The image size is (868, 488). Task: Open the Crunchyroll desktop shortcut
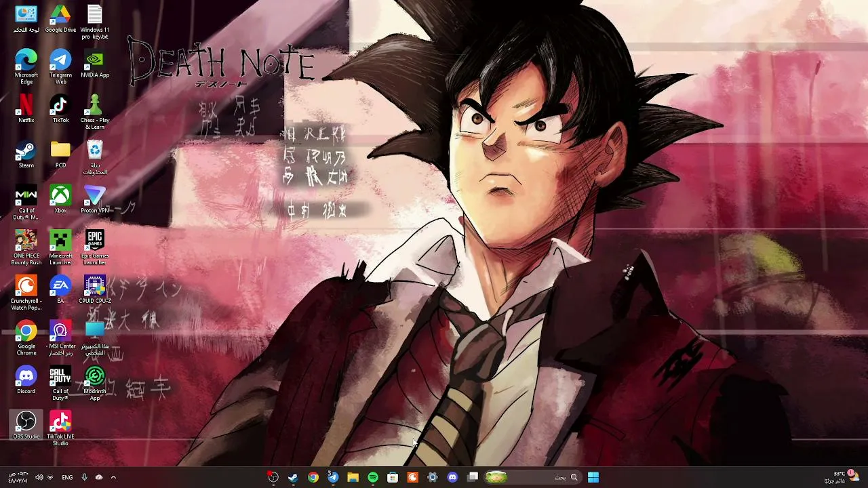click(x=26, y=293)
